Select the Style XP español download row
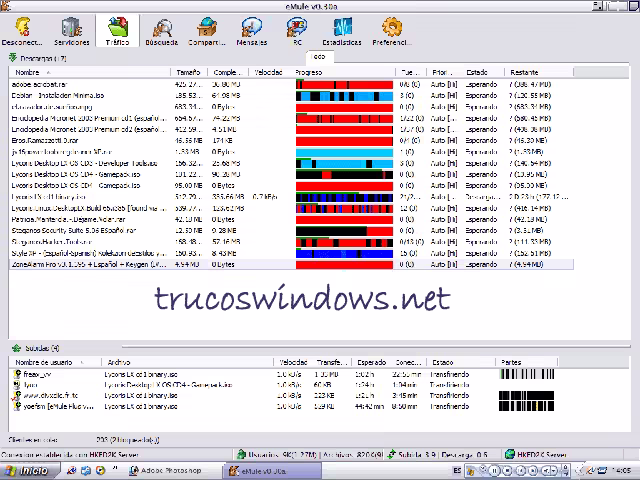Viewport: 640px width, 480px height. pos(291,253)
